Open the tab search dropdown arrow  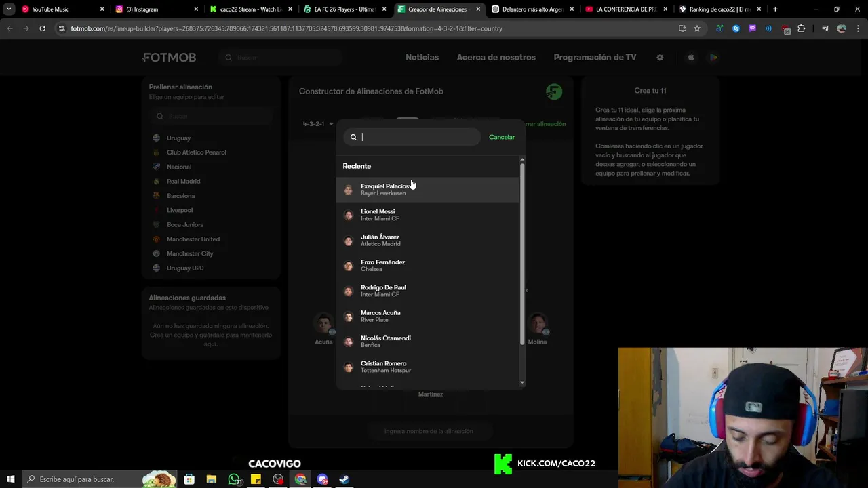coord(9,9)
